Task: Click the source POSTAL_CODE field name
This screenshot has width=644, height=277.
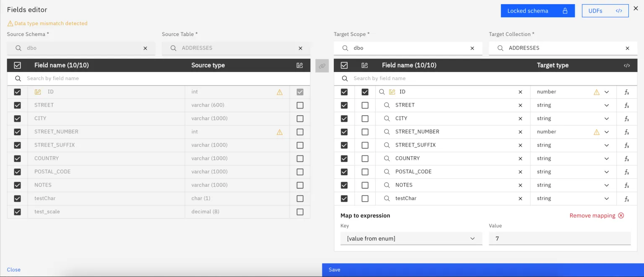Action: (x=52, y=172)
